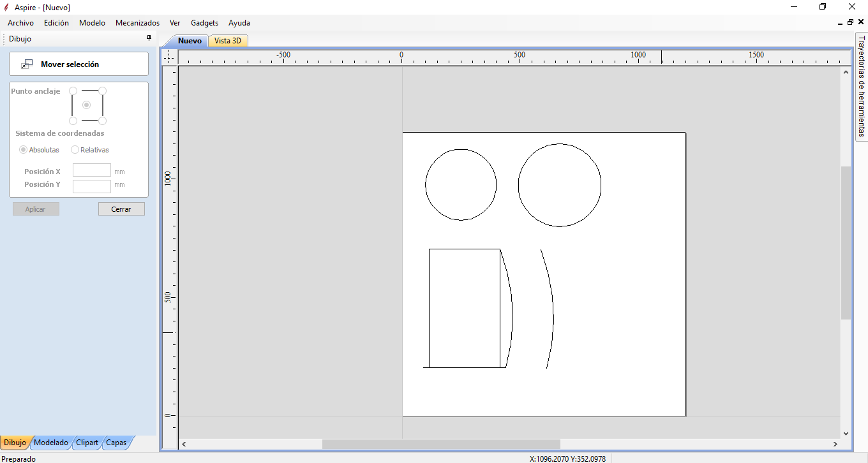The height and width of the screenshot is (463, 868).
Task: Choose Absolutas coordinate system
Action: coord(24,150)
